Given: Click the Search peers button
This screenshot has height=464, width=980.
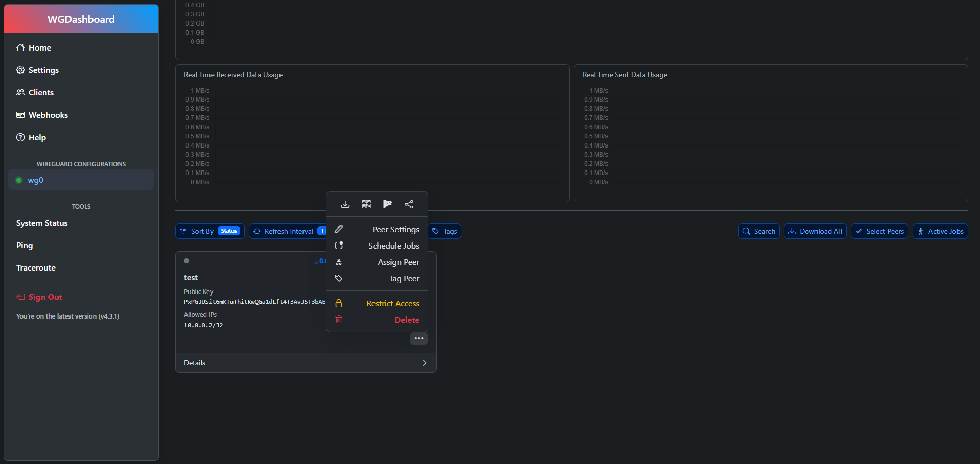Looking at the screenshot, I should coord(759,231).
